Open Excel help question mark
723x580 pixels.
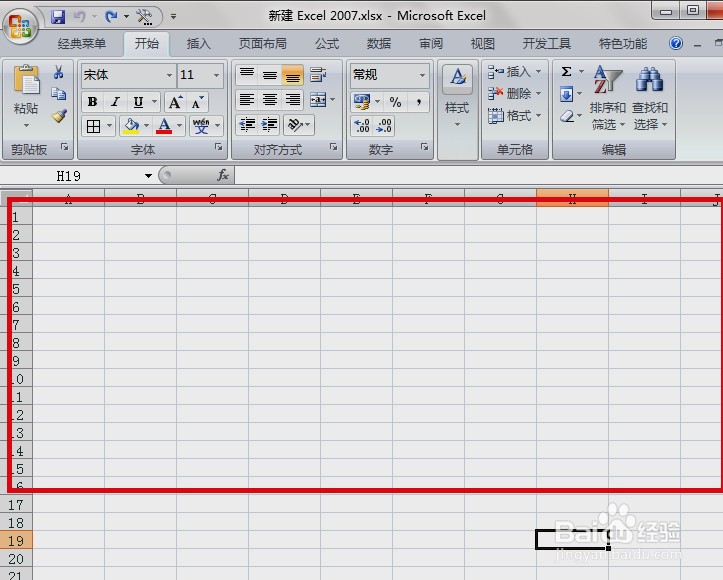tap(676, 43)
